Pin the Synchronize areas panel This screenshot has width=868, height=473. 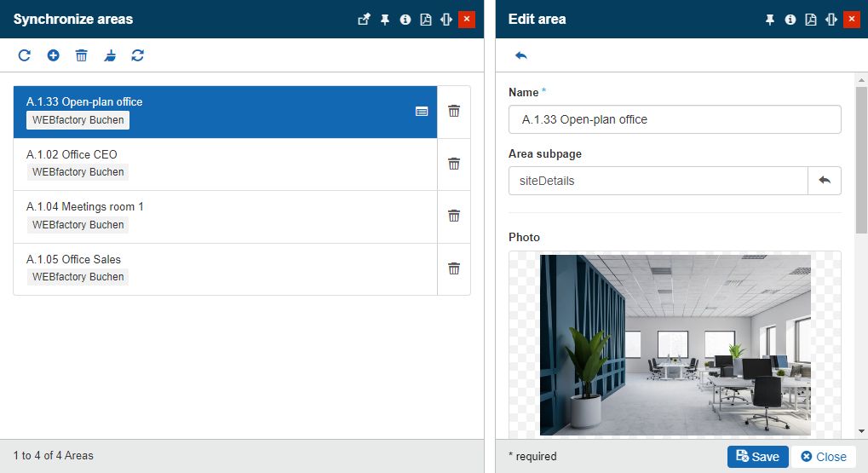pyautogui.click(x=385, y=20)
